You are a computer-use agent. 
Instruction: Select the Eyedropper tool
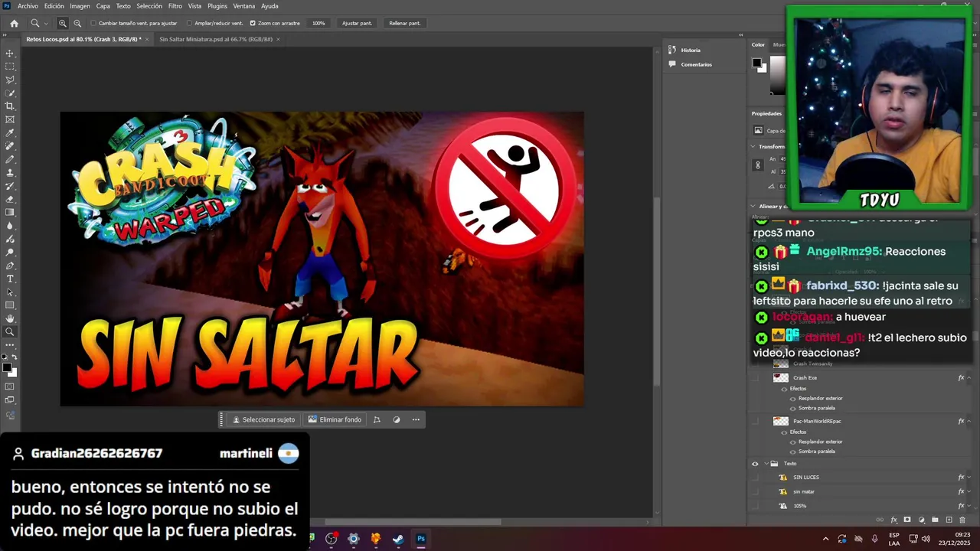(x=10, y=133)
